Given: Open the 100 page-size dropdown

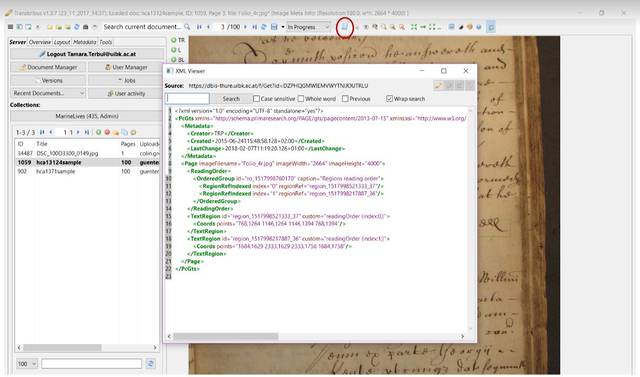Looking at the screenshot, I should (x=27, y=364).
